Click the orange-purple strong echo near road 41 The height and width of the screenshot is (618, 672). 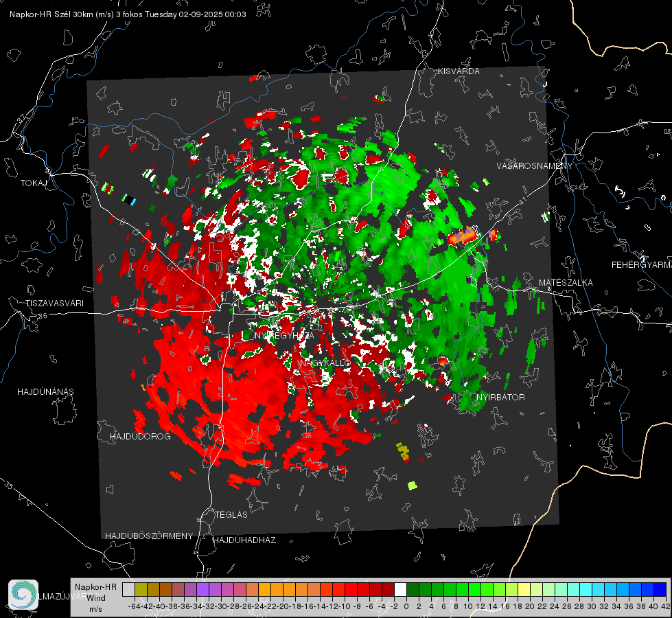click(x=463, y=236)
